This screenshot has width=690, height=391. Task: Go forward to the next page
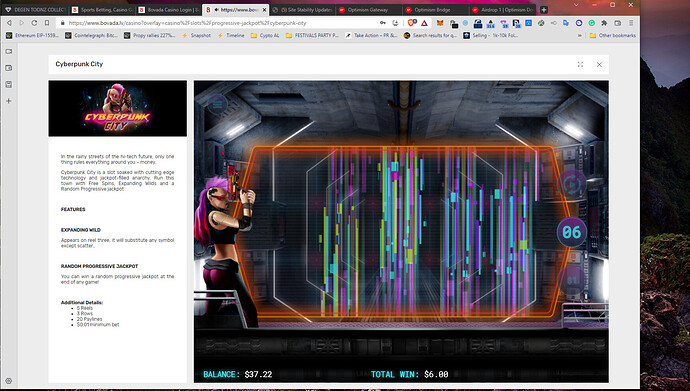pos(22,22)
